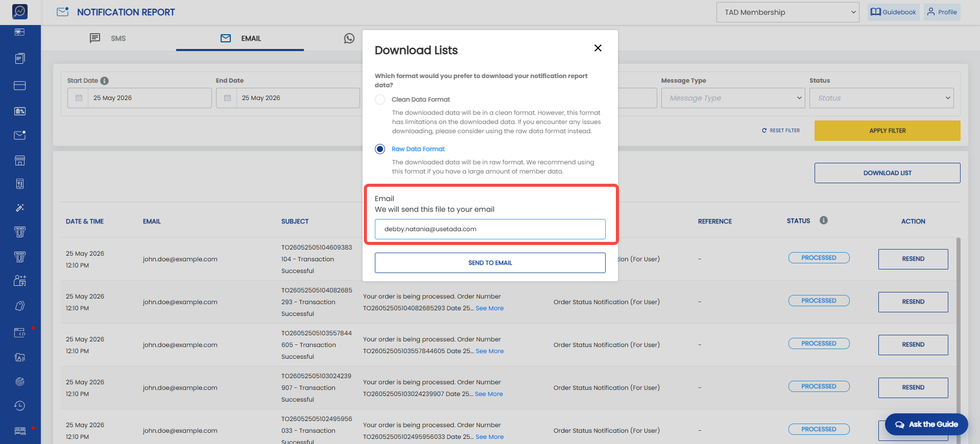Click See More for order TO26052505102495956033
The width and height of the screenshot is (980, 444).
490,437
